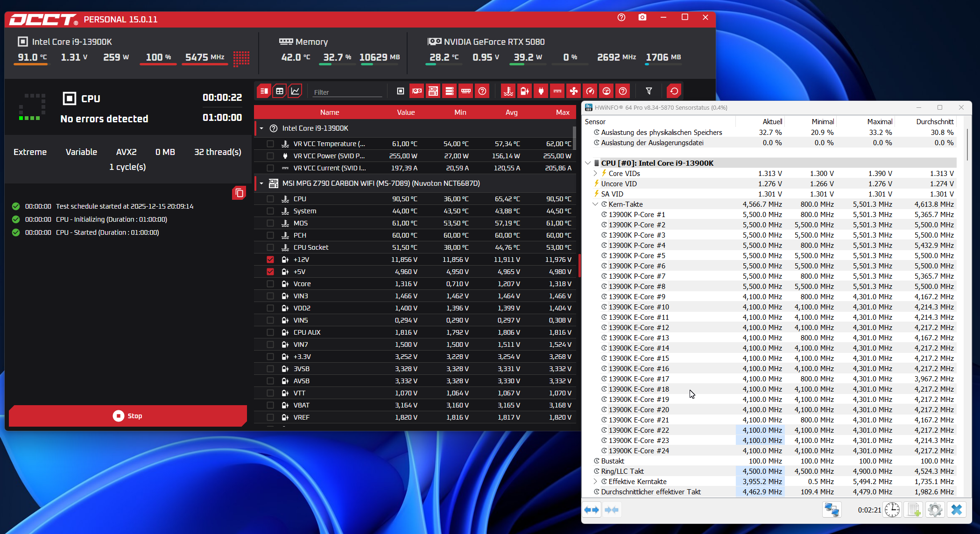Collapse the Intel Core i9-13900K sensor group
Image resolution: width=980 pixels, height=534 pixels.
(x=261, y=128)
